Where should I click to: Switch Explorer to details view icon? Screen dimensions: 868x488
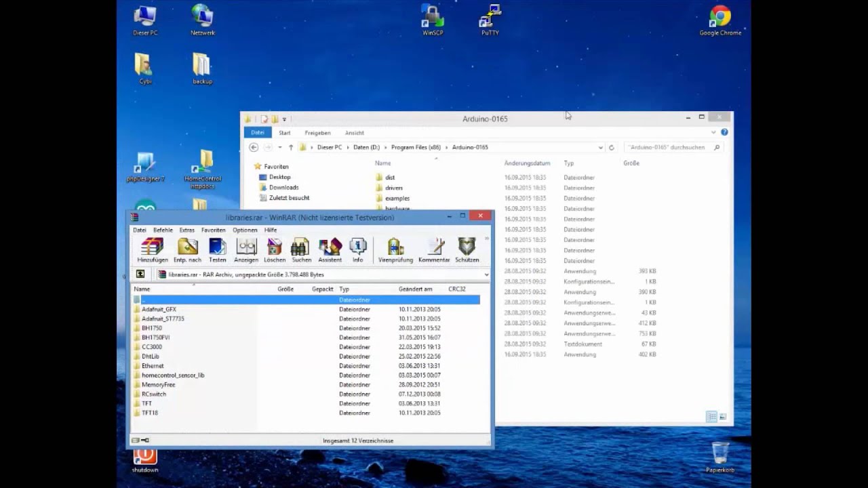point(711,417)
